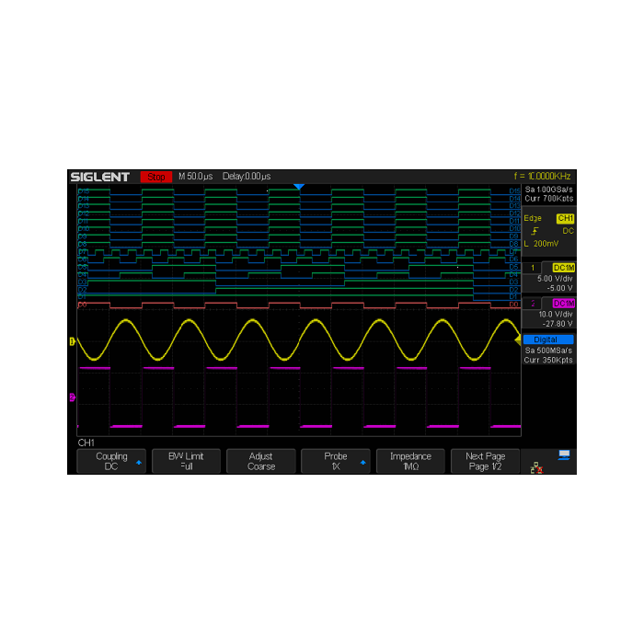Click the M 50.0µs timebase readout
Viewport: 644px width, 644px height.
click(195, 176)
